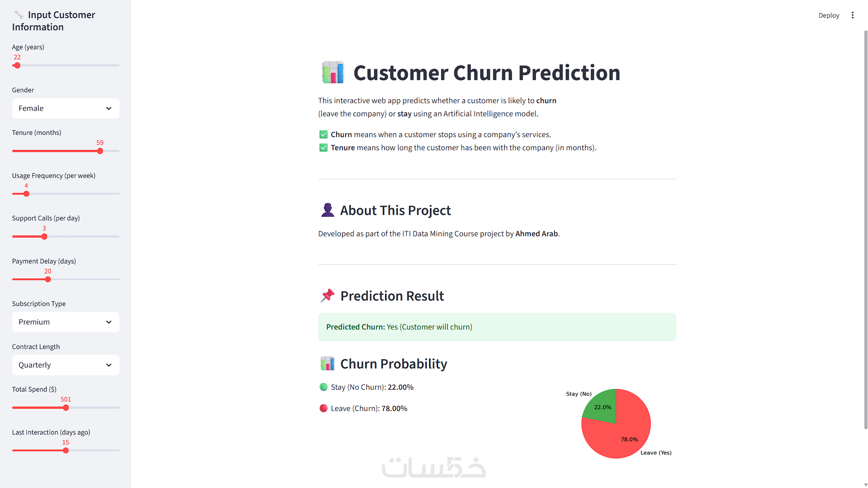Click the green circle next to Stay

pos(324,387)
